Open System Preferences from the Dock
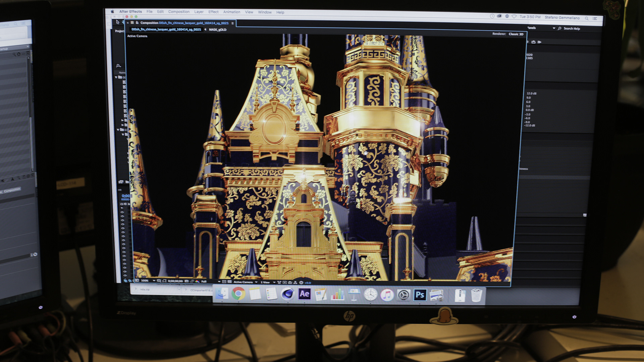The width and height of the screenshot is (644, 362). (404, 295)
